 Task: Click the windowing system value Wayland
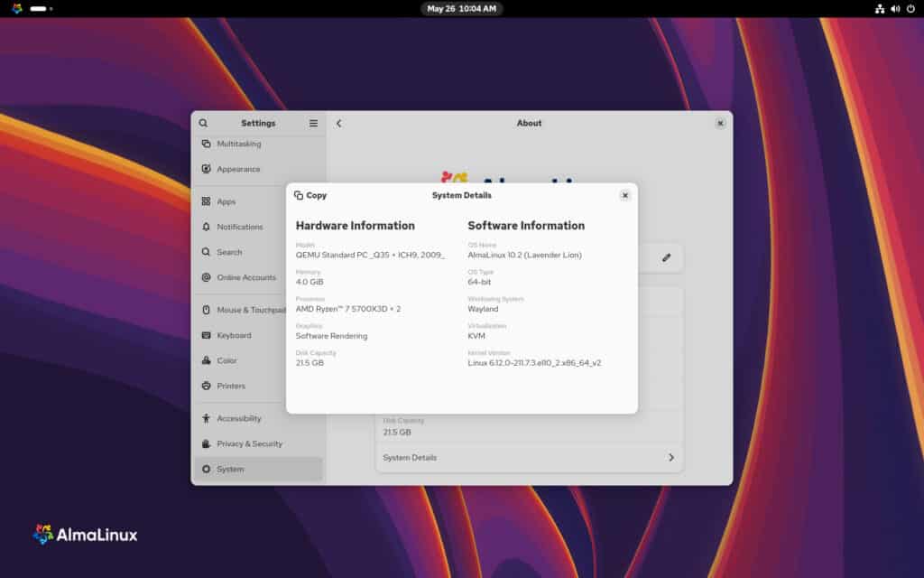click(x=483, y=309)
